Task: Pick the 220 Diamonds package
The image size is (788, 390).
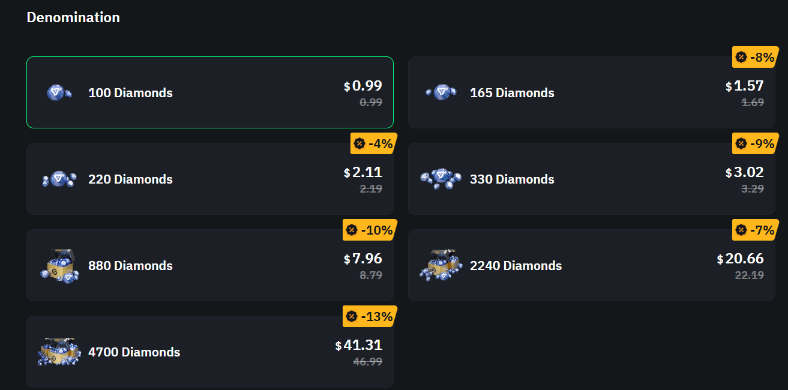Action: tap(210, 179)
